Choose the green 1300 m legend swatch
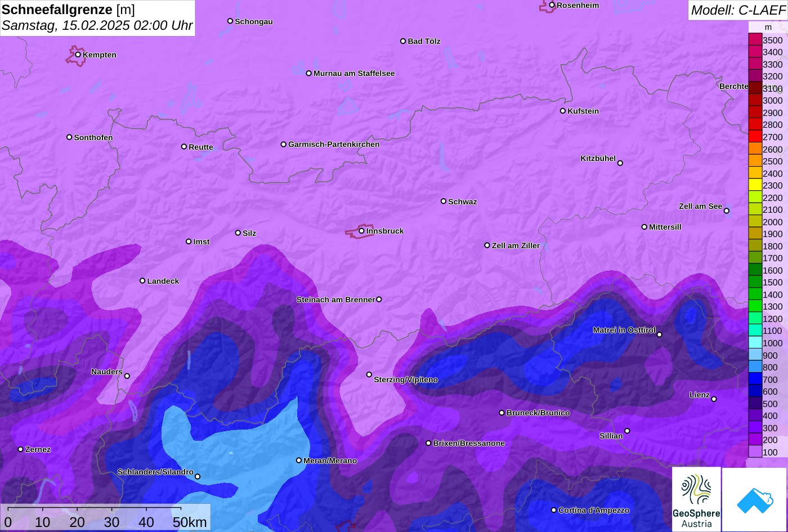This screenshot has height=532, width=788. 755,306
